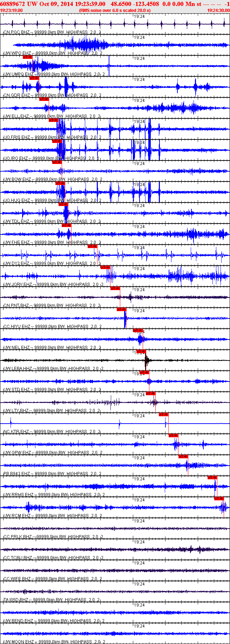Select the red arrival flag on UO.IRO trace

click(57, 141)
